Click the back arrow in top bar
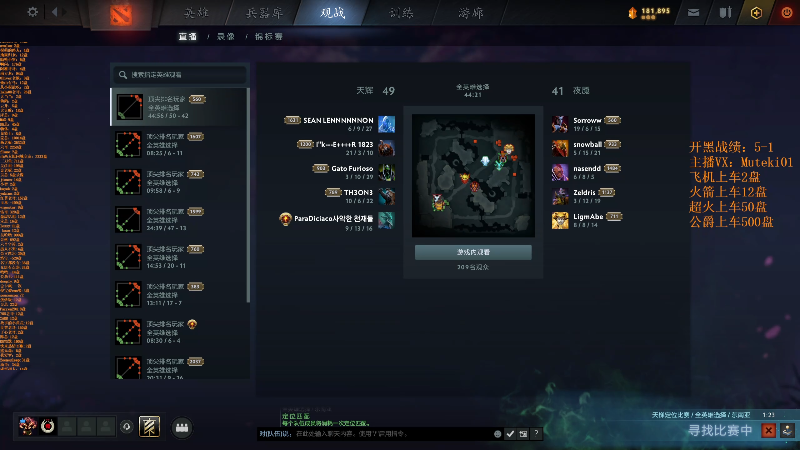The width and height of the screenshot is (800, 450). [x=54, y=11]
